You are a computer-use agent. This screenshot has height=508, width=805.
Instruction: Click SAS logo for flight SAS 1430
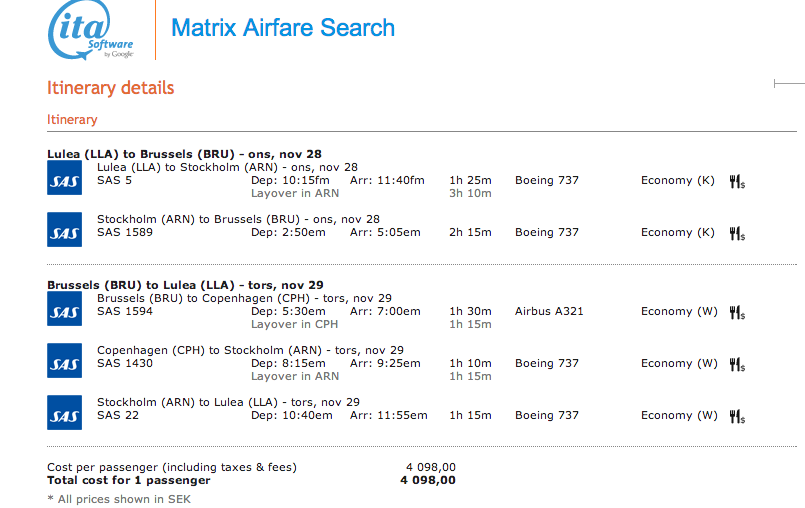(64, 360)
